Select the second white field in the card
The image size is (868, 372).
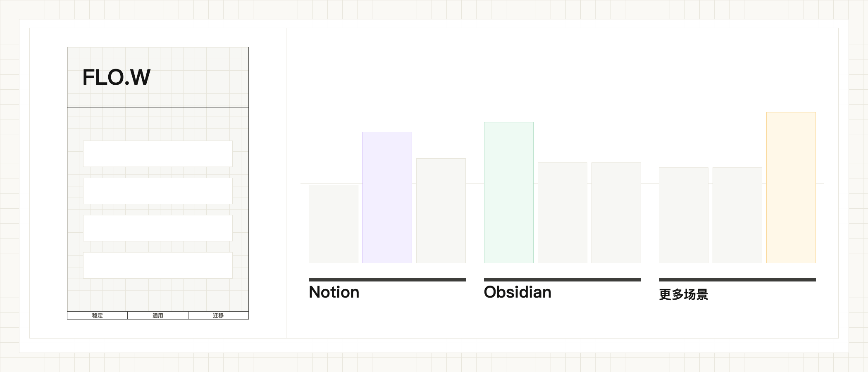pos(158,191)
